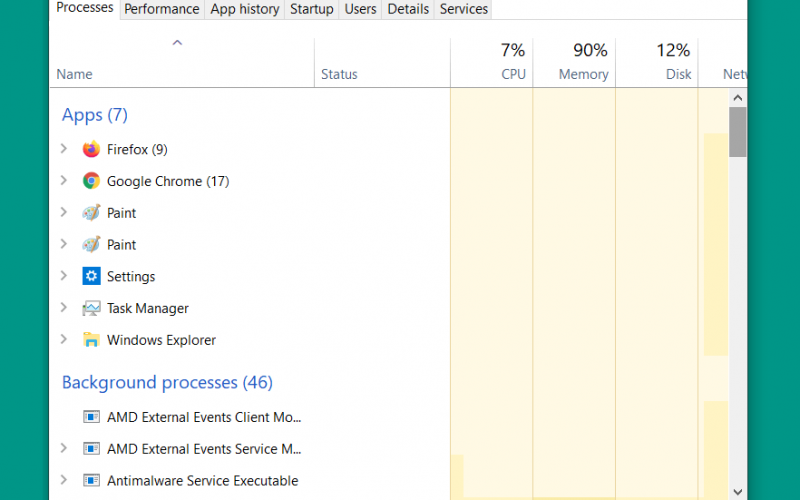Screen dimensions: 800x500
Task: Select the Task Manager process name
Action: (148, 308)
